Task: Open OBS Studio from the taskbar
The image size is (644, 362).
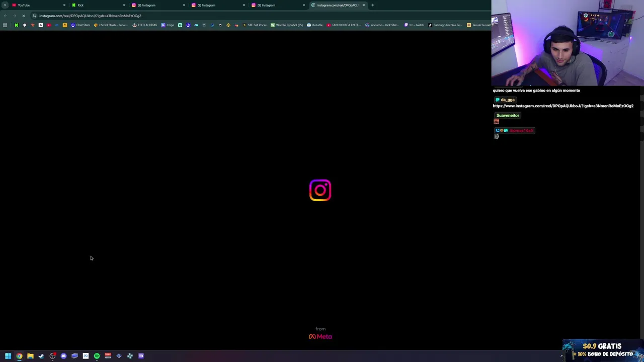Action: 52,356
